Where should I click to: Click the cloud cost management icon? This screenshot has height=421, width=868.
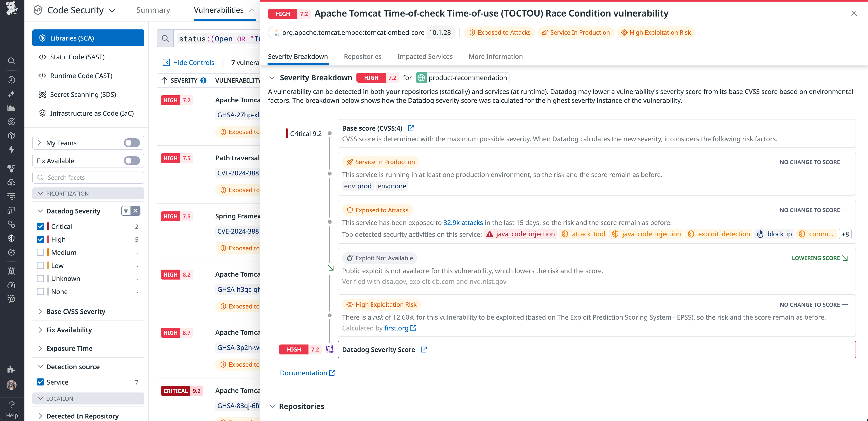[x=12, y=182]
